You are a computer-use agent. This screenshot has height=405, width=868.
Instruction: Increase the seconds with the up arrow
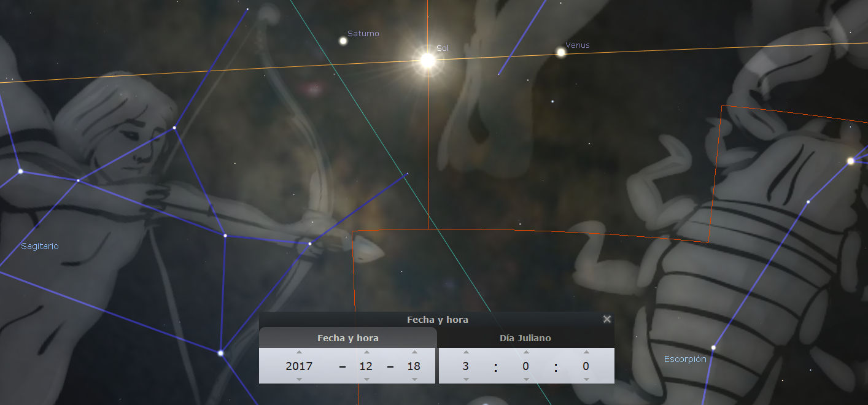[x=586, y=352]
